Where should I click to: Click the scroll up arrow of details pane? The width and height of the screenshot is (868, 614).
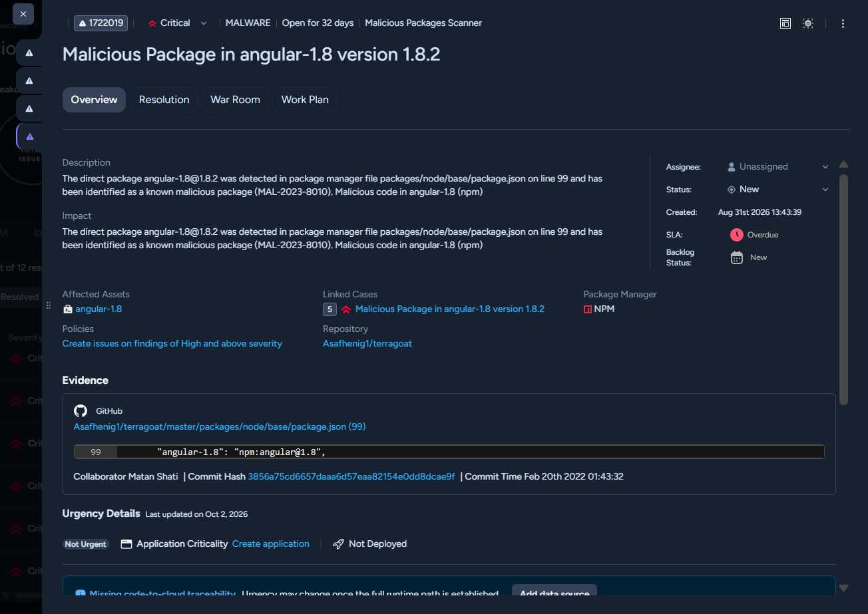843,164
